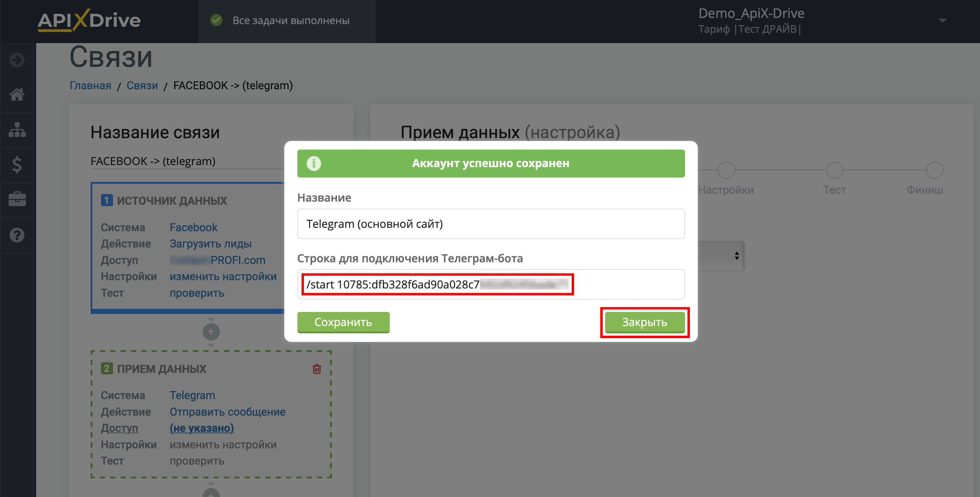
Task: Click Аккаунт успешно сохранен banner
Action: 491,163
